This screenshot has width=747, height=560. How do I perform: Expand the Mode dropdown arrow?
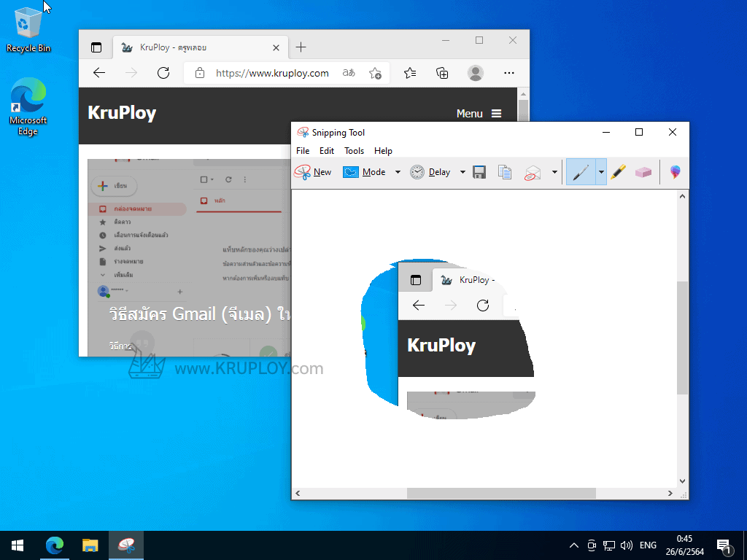(398, 172)
